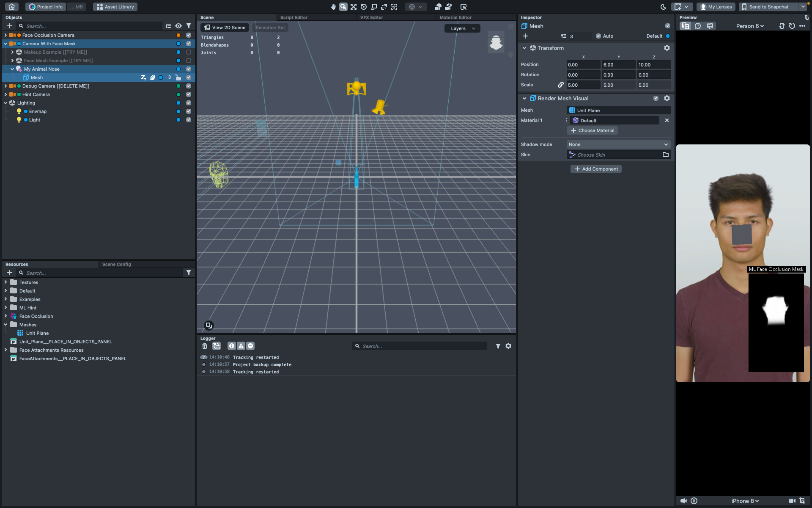
Task: Expand the Textures folder
Action: point(5,282)
